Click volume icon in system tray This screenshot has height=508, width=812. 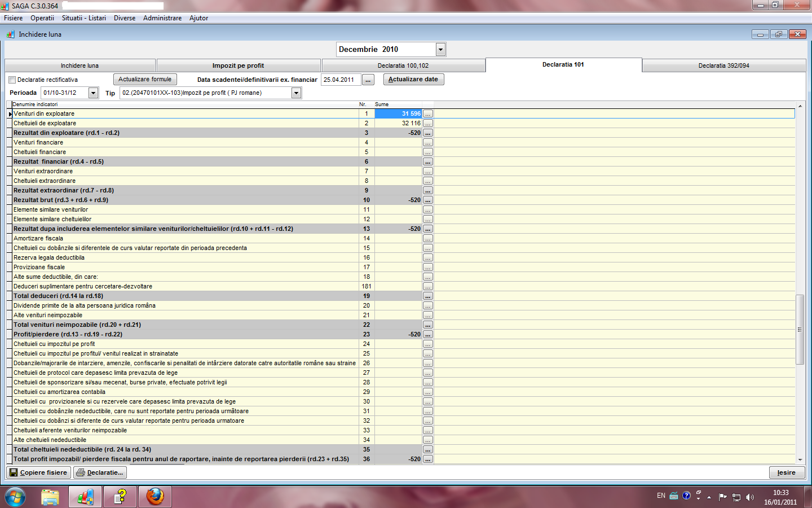(x=749, y=497)
